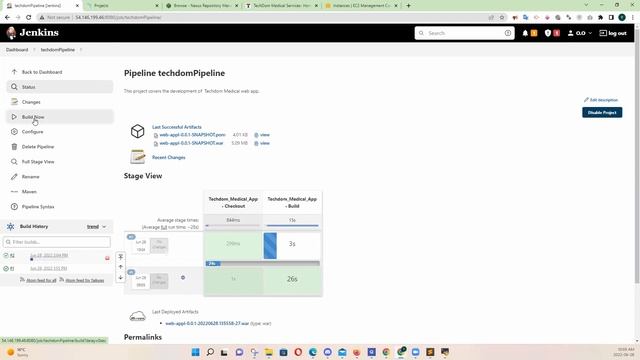This screenshot has width=640, height=360.
Task: Click the gear icon beside build #1 row
Action: pos(183,278)
